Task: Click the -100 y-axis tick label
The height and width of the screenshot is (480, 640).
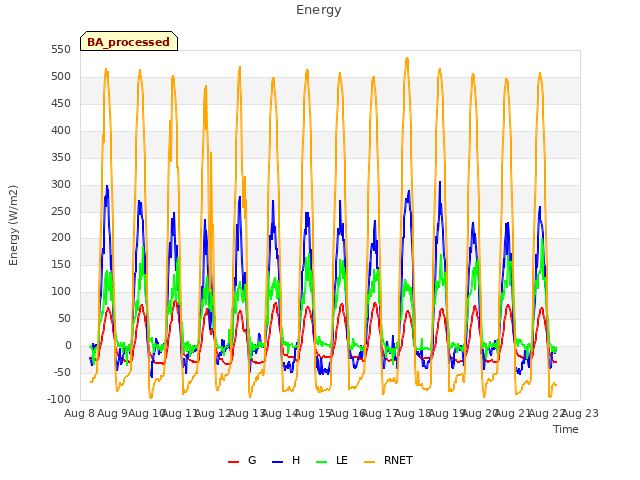Action: (x=59, y=399)
